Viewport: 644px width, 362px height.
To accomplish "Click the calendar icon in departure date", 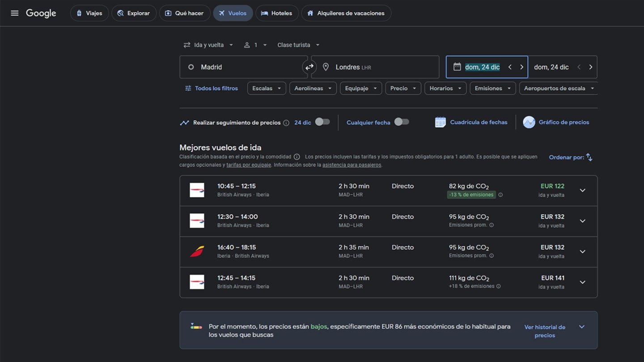I will pyautogui.click(x=457, y=67).
